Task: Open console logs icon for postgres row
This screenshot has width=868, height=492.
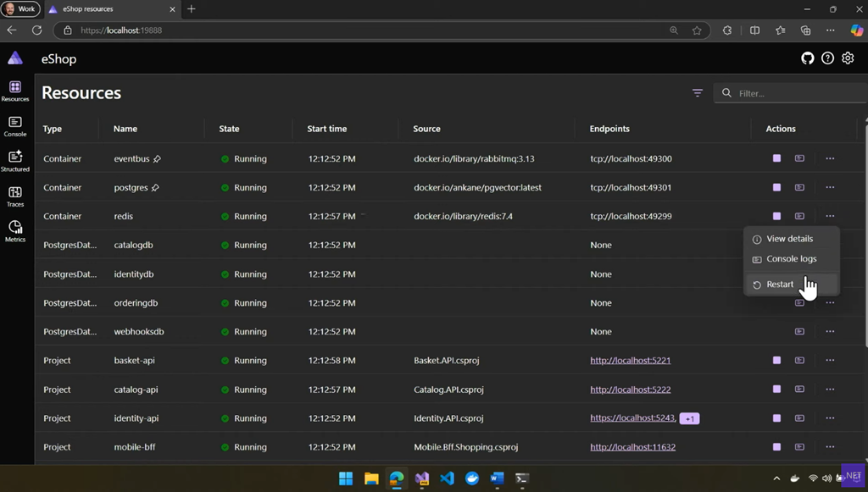Action: [x=799, y=187]
